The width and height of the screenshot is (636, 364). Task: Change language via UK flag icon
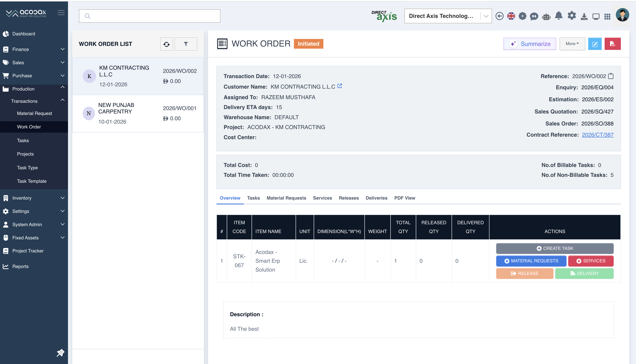tap(511, 16)
